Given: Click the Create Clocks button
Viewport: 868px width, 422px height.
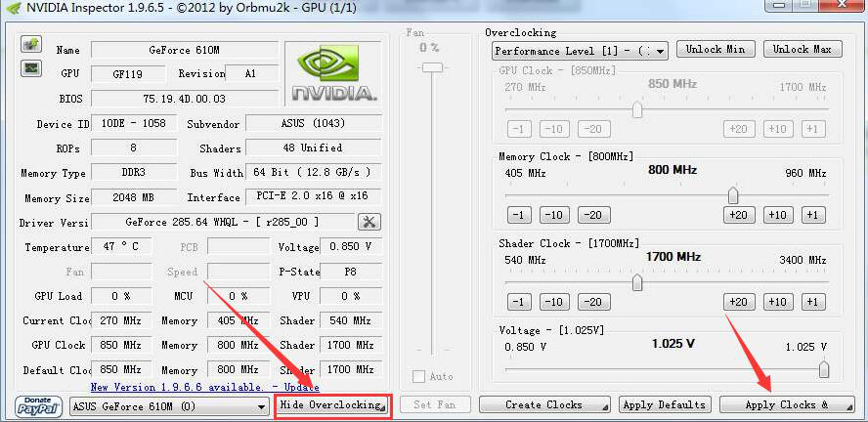Looking at the screenshot, I should coord(544,404).
